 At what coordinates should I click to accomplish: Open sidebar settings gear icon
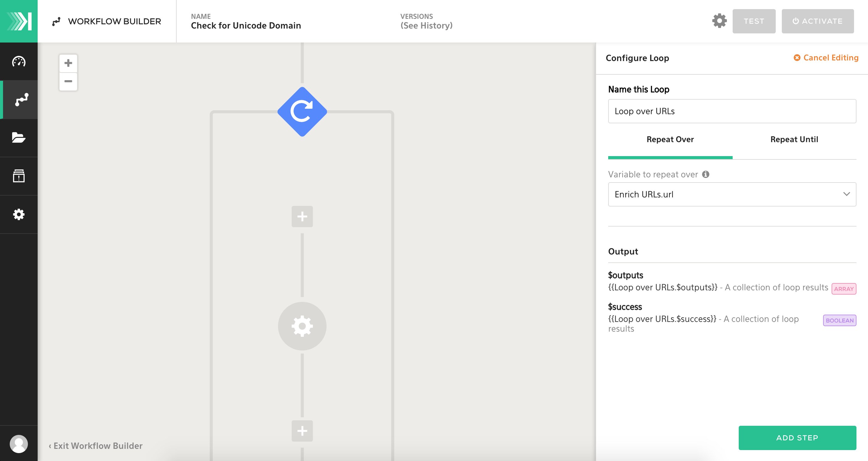tap(19, 214)
